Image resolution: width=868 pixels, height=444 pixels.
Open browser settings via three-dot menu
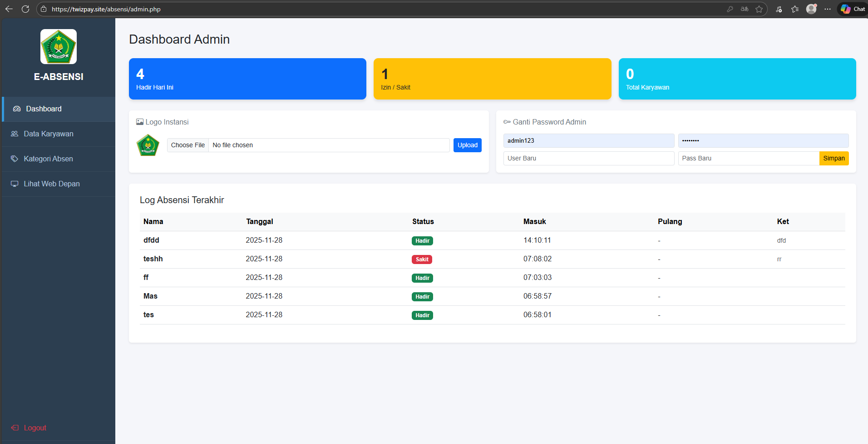828,9
